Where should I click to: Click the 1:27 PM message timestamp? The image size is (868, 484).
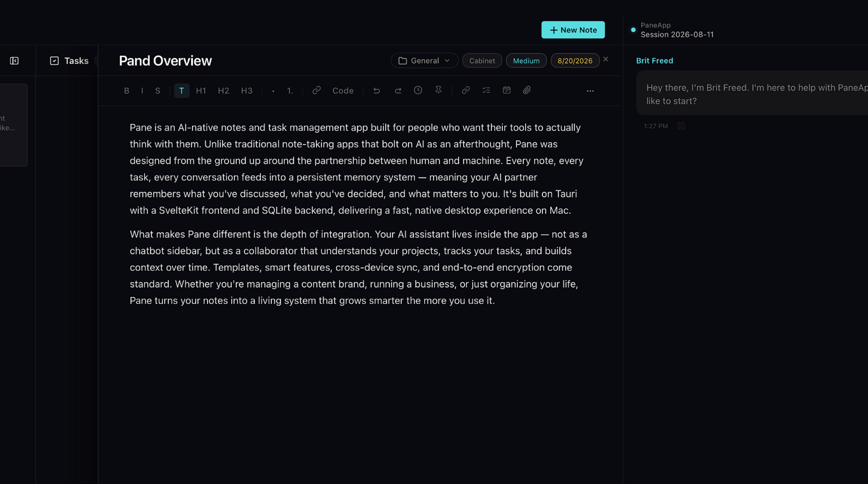click(656, 126)
